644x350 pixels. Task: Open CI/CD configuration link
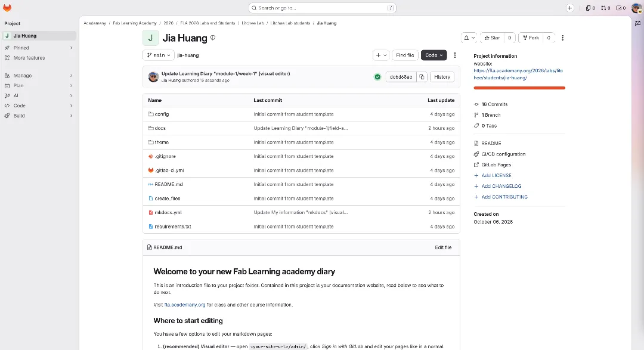(503, 154)
